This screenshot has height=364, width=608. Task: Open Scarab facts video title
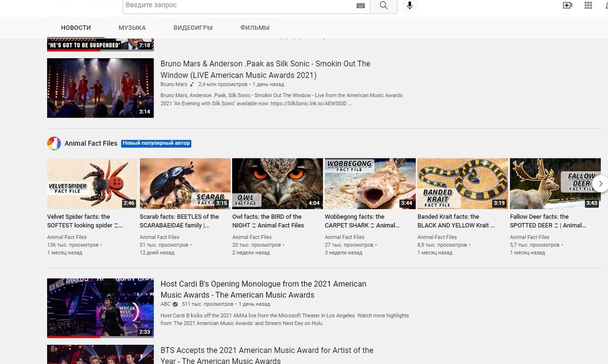pyautogui.click(x=179, y=221)
